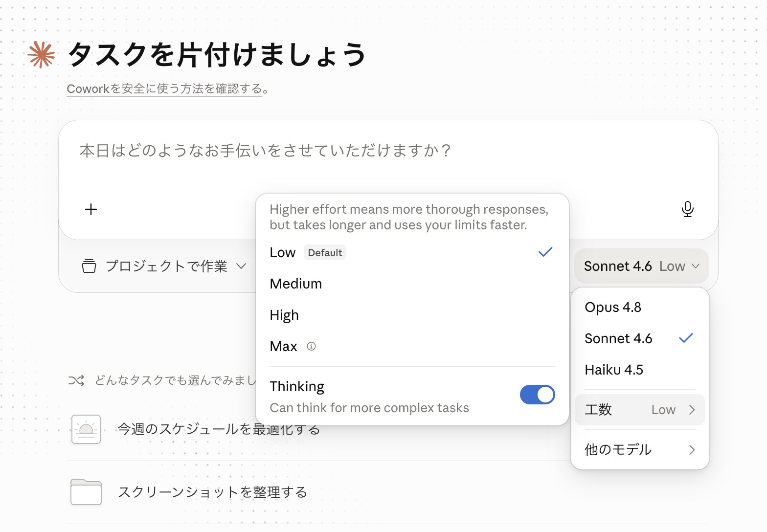Select Low effort level
Viewport: 767px width, 532px height.
(x=412, y=252)
